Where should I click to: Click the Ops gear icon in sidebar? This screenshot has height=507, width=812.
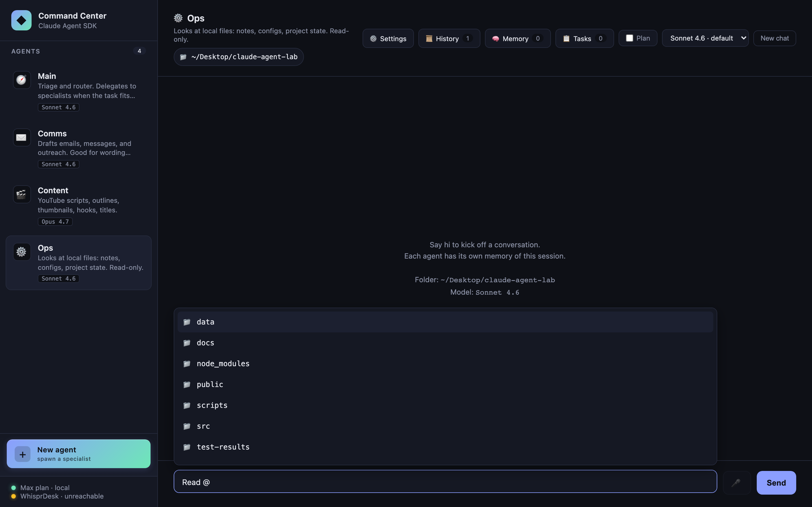click(x=21, y=252)
